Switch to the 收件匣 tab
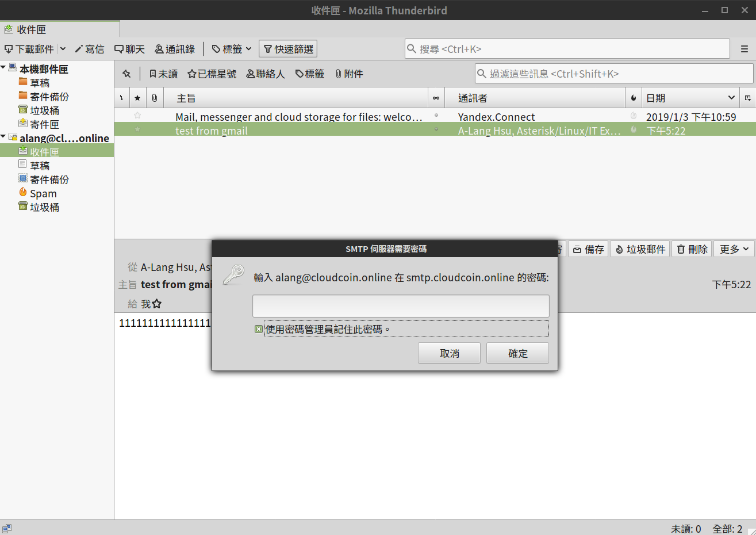This screenshot has height=535, width=756. [60, 29]
